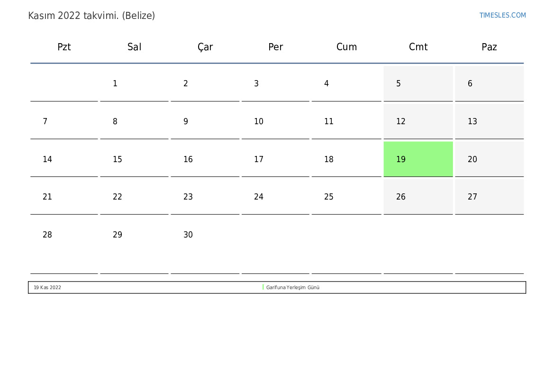The height and width of the screenshot is (392, 554).
Task: Click the Garifuna Yerleşim Günü holiday label
Action: click(x=293, y=288)
